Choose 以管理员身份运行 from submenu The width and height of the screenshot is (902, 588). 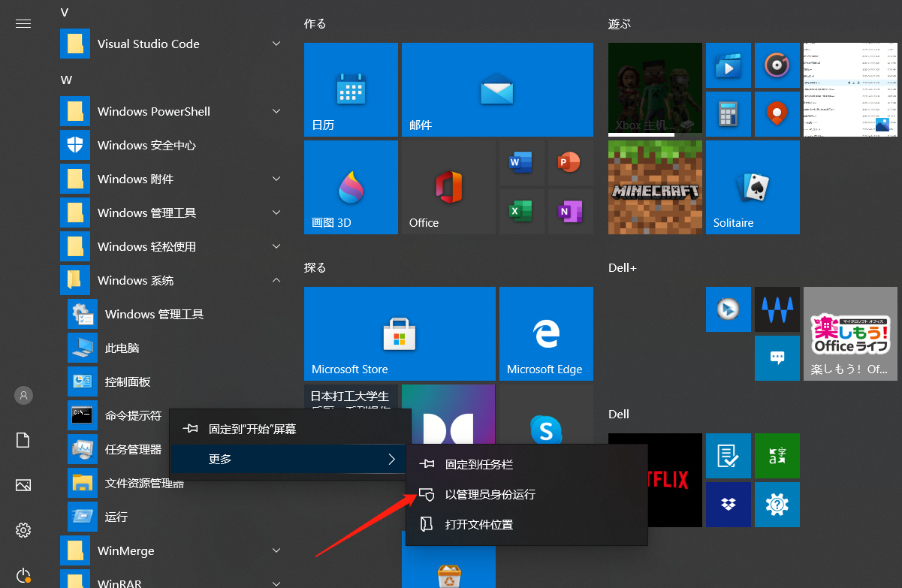526,495
